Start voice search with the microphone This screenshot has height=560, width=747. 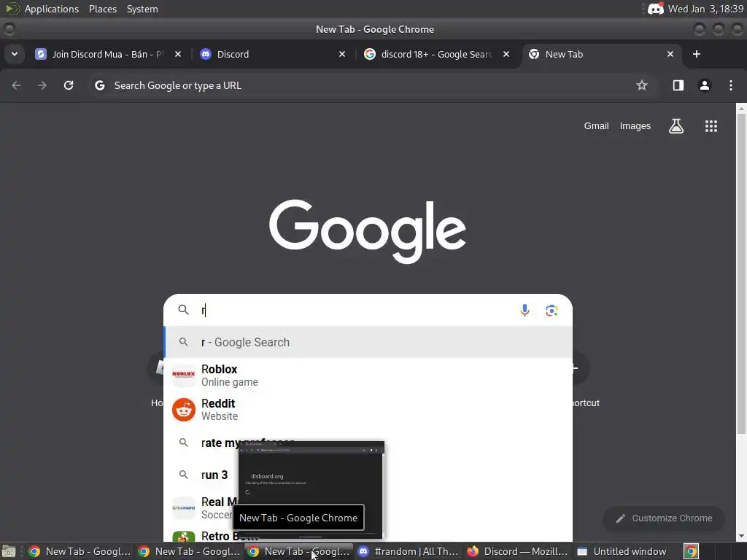(525, 311)
